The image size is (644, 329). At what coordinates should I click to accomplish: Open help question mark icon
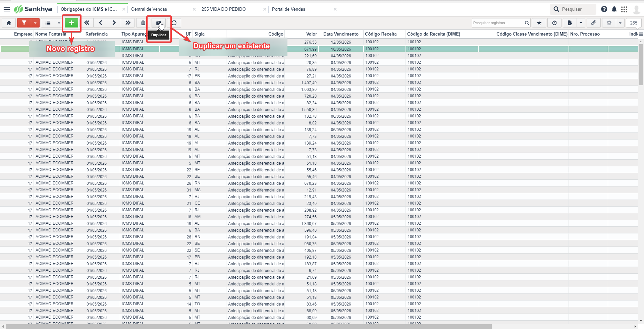(x=604, y=9)
